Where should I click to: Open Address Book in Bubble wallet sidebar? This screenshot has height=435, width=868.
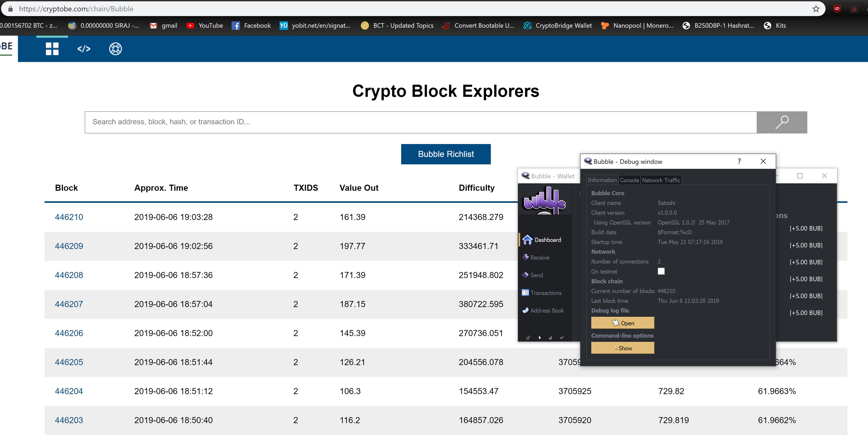click(543, 310)
